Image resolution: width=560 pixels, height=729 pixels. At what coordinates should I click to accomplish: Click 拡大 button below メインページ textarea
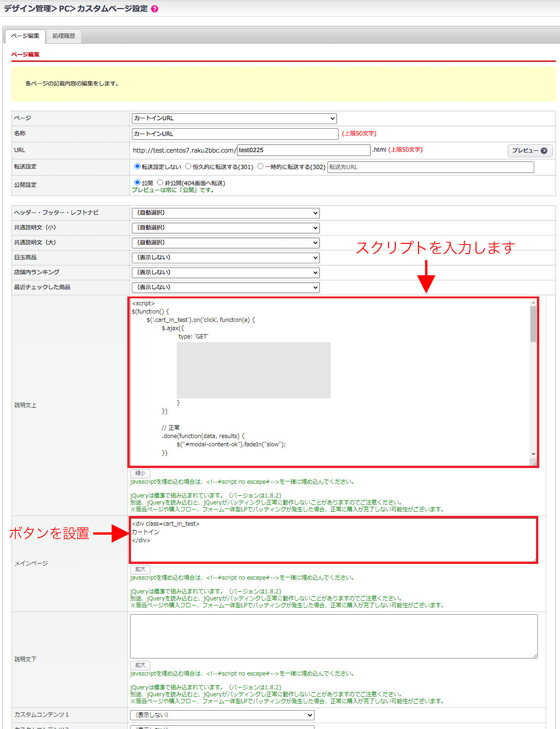[140, 569]
